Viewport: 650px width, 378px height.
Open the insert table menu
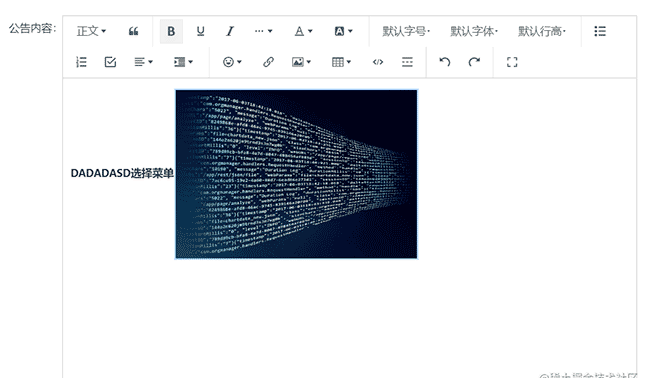(342, 62)
